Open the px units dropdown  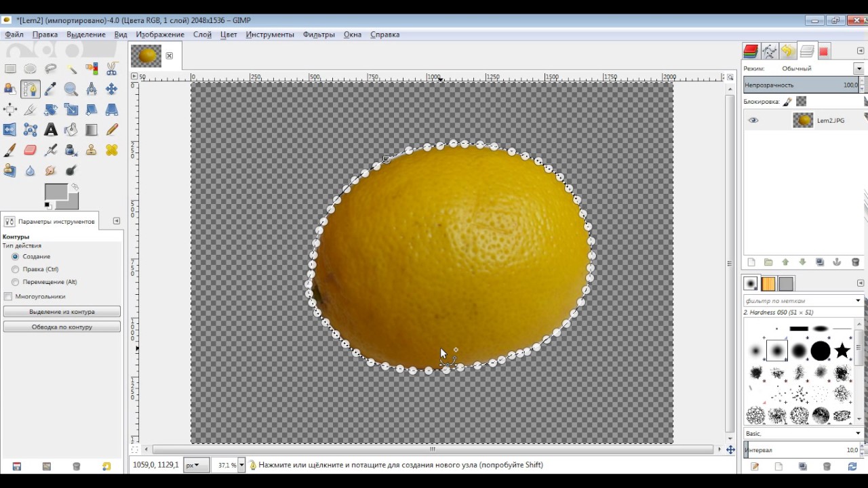[196, 465]
